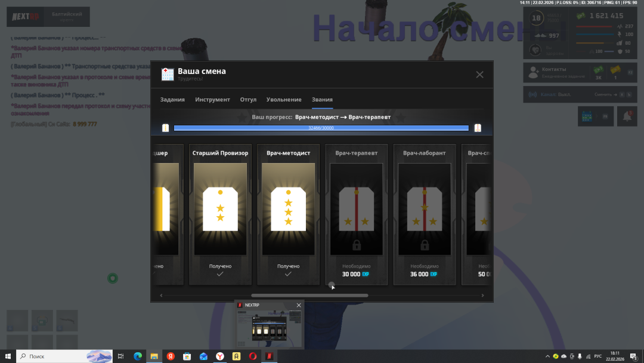Select the Врач-методист rank card

[288, 214]
